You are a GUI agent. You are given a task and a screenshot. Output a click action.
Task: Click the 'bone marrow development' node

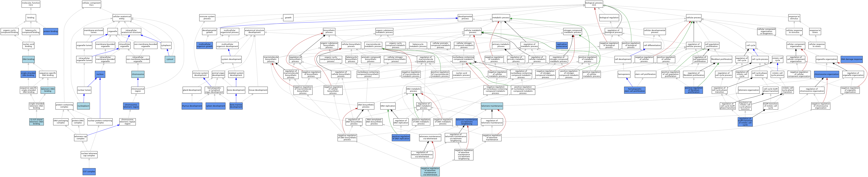click(x=236, y=106)
